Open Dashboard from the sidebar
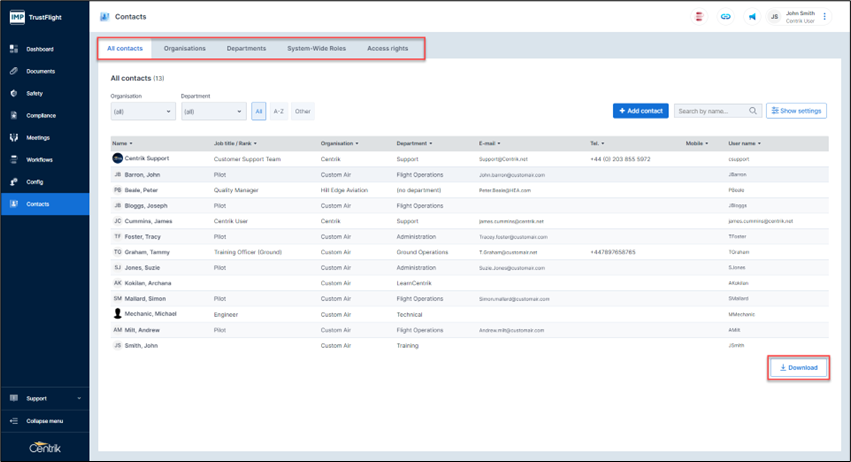This screenshot has height=462, width=851. coord(40,49)
